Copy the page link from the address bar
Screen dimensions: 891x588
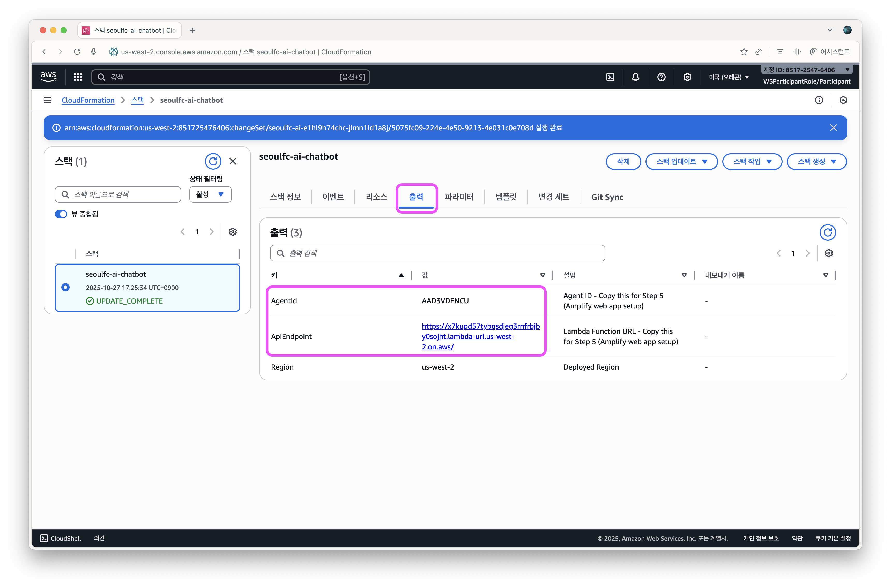coord(759,52)
